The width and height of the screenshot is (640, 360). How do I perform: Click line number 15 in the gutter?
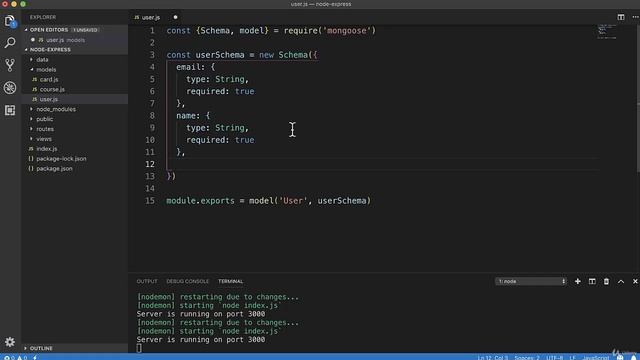(x=150, y=201)
